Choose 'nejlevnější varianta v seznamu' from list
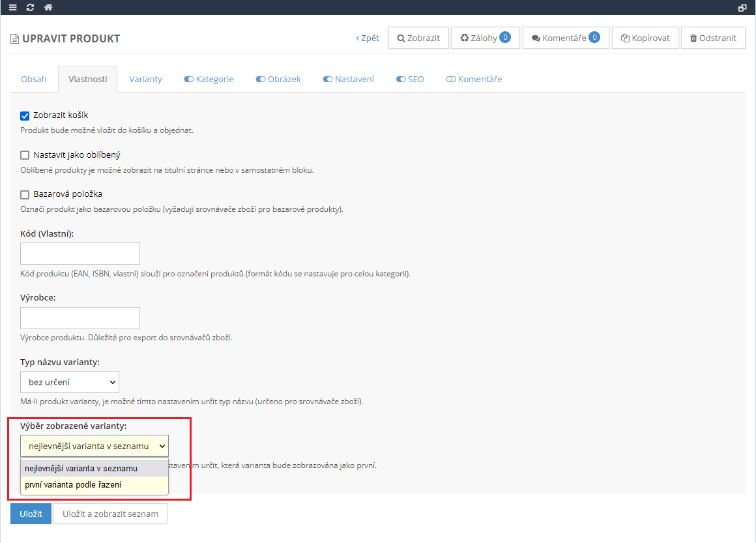756x543 pixels. (81, 468)
